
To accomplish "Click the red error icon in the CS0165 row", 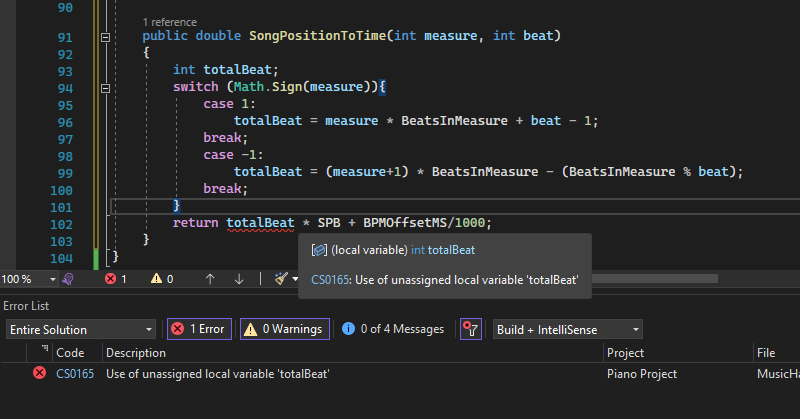I will pos(40,373).
